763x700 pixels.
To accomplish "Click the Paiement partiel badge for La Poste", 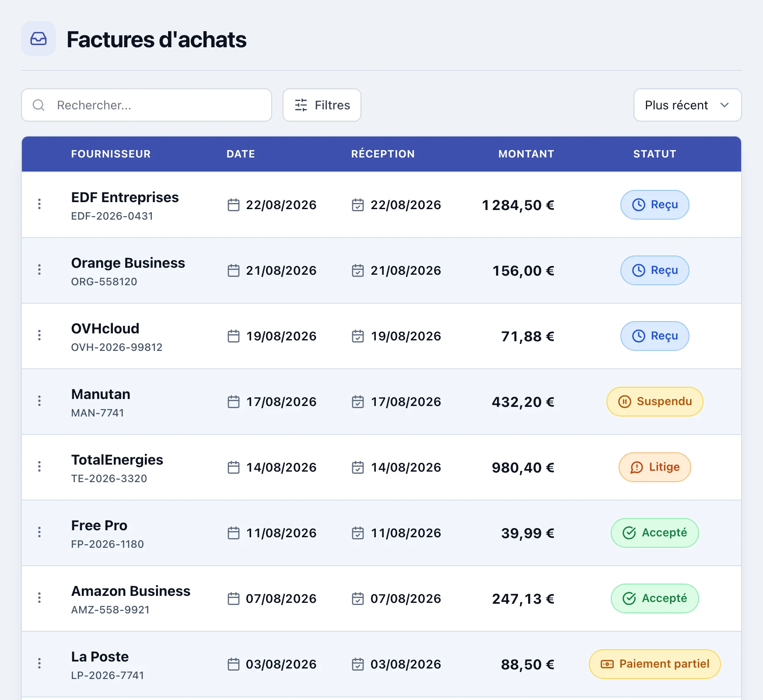I will pos(655,664).
